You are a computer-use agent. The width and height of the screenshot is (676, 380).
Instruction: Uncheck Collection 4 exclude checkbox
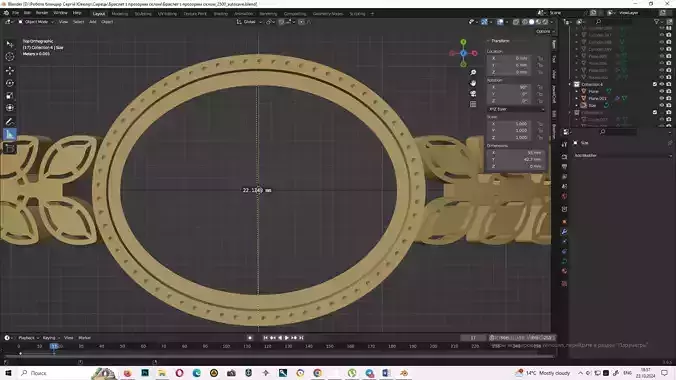[655, 84]
